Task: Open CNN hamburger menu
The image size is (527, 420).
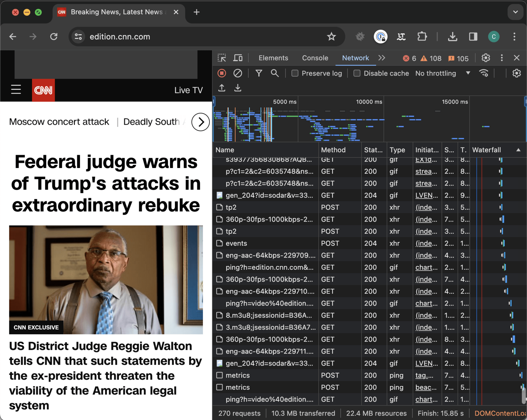Action: 16,90
